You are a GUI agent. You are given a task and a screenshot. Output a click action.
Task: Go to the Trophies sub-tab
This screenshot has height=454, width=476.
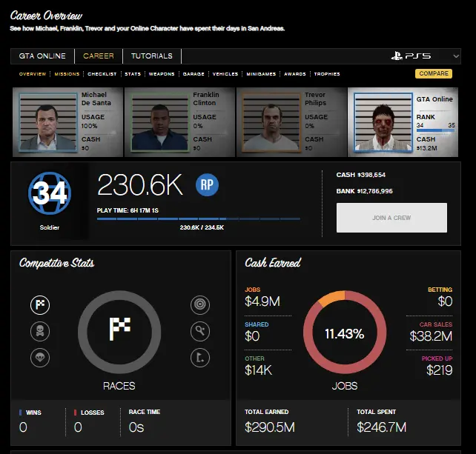[327, 74]
